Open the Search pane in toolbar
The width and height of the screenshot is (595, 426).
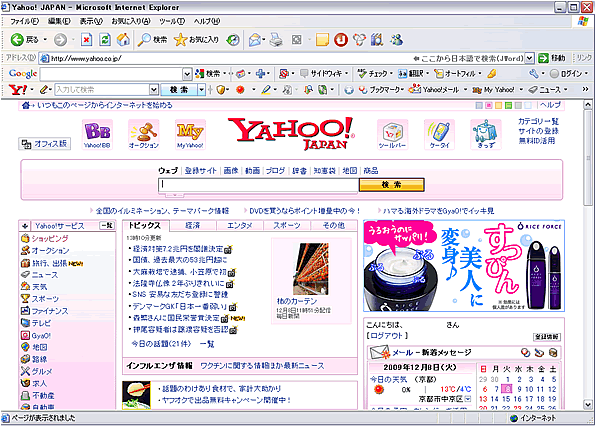[x=152, y=39]
